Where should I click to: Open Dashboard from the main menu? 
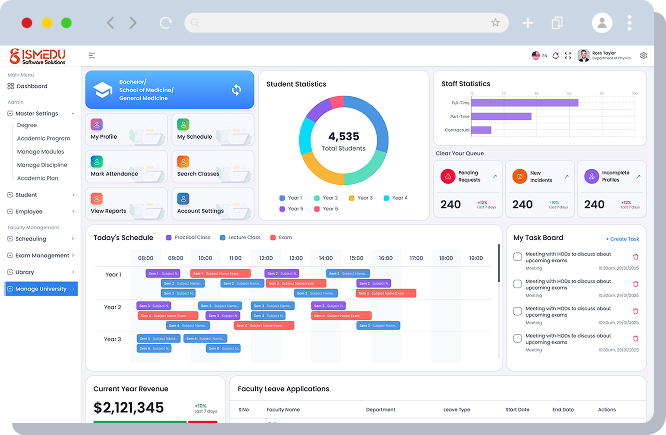(28, 86)
